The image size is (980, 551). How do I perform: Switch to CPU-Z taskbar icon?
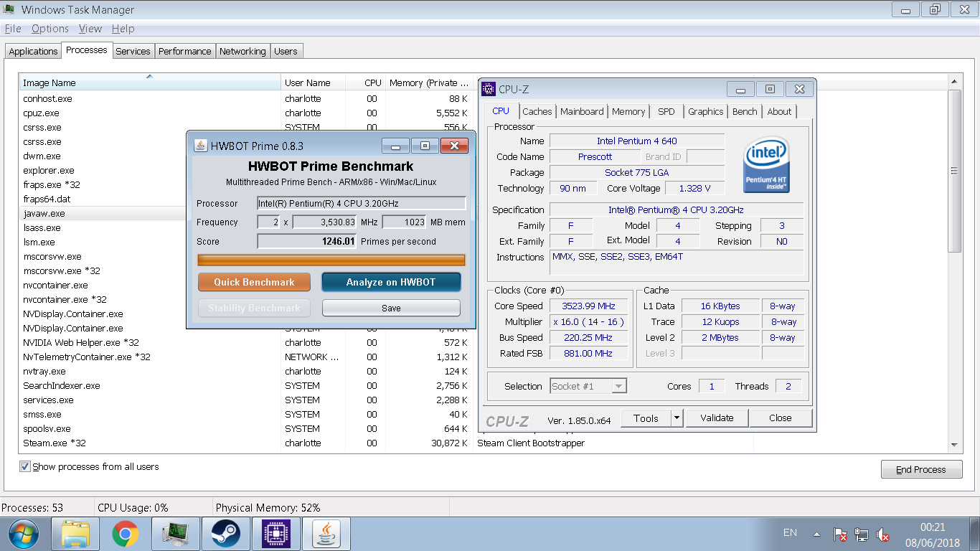(276, 534)
